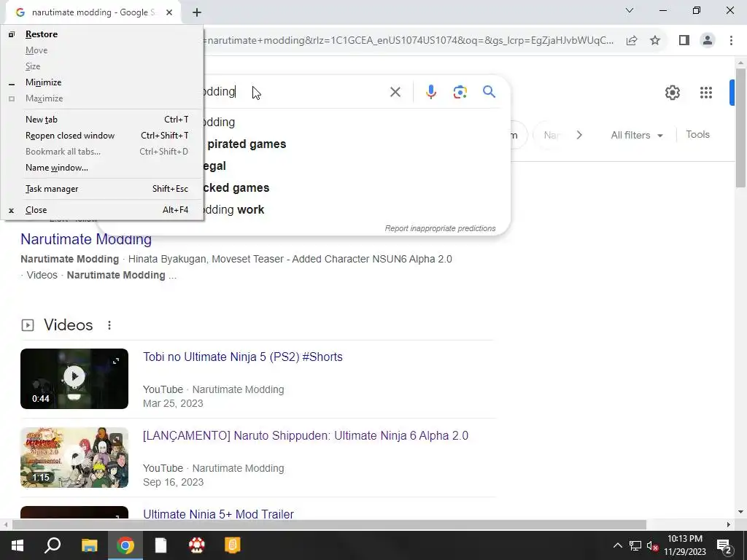Select Minimize from the window menu
The height and width of the screenshot is (560, 747).
tap(102, 82)
